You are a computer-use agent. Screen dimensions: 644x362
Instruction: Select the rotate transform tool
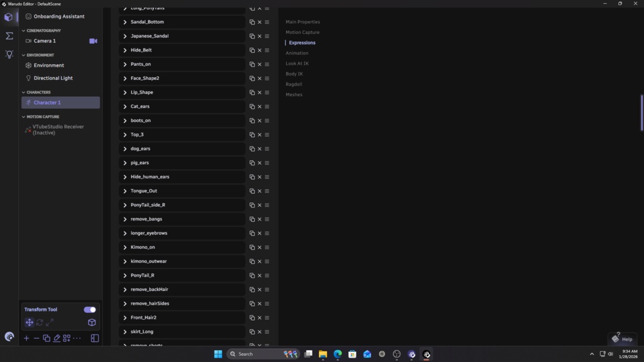pos(40,322)
